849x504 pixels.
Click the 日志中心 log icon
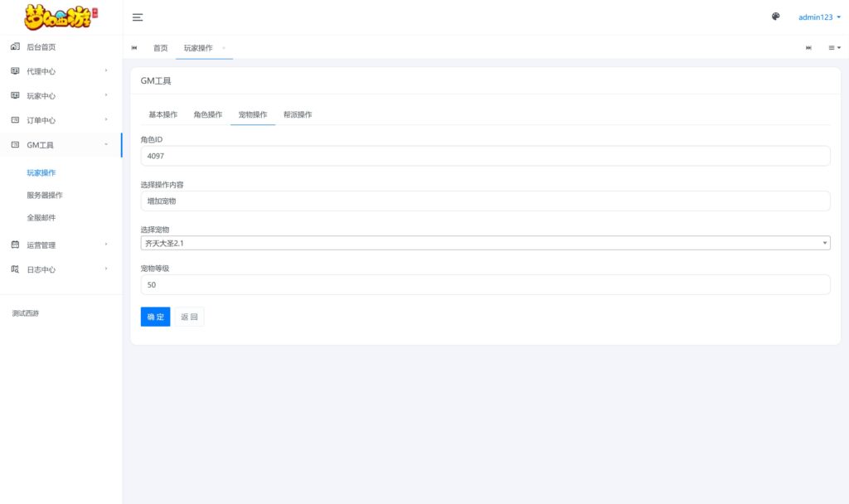click(15, 269)
